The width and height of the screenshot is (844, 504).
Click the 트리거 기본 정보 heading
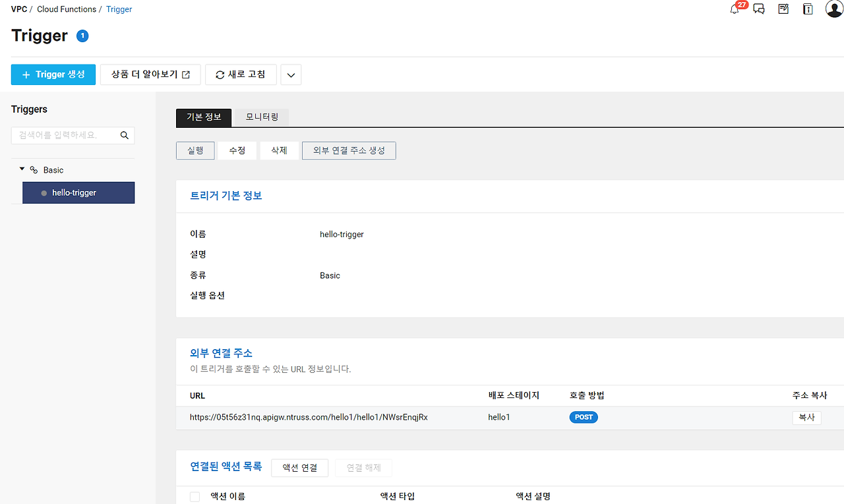(226, 196)
